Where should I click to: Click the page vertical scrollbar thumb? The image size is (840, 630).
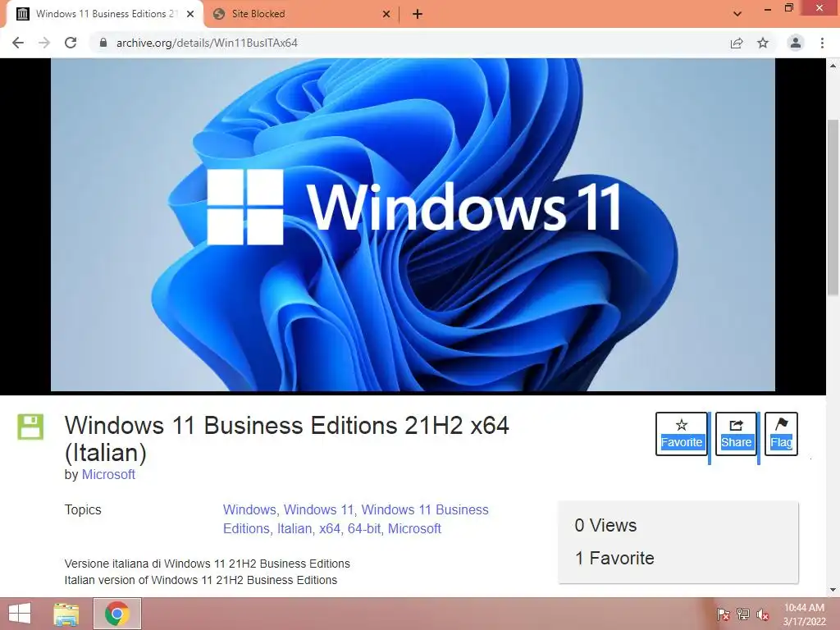pos(833,207)
